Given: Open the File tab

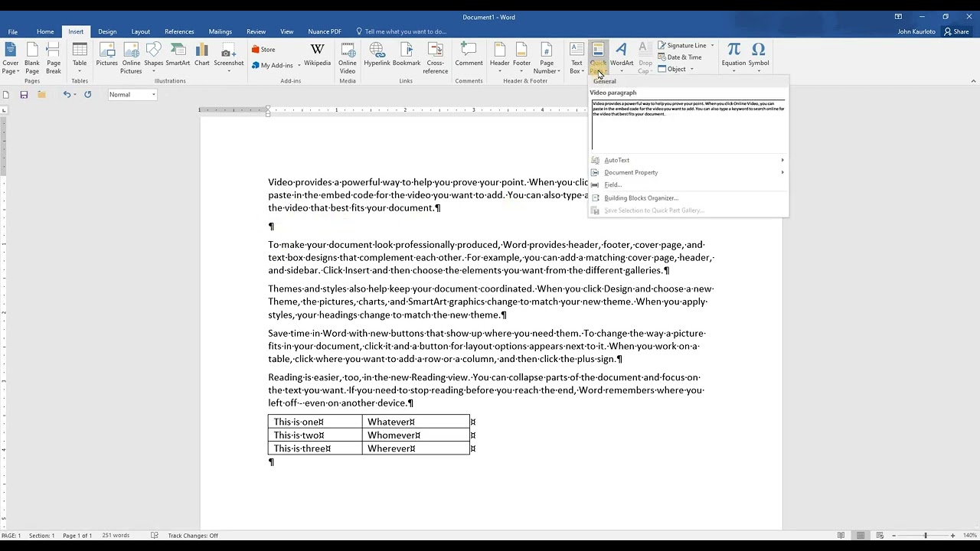Looking at the screenshot, I should tap(13, 31).
